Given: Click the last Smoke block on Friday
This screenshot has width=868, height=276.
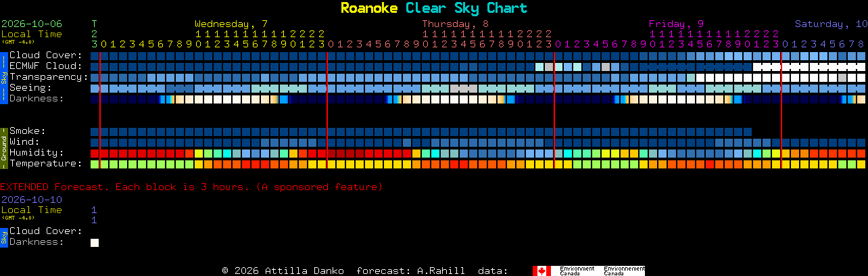Looking at the screenshot, I should tap(748, 131).
